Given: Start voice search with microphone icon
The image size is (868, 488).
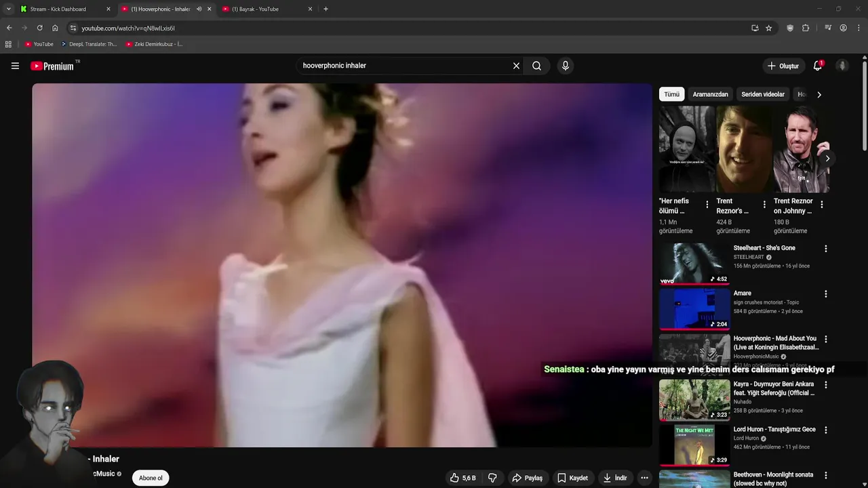Looking at the screenshot, I should point(565,66).
